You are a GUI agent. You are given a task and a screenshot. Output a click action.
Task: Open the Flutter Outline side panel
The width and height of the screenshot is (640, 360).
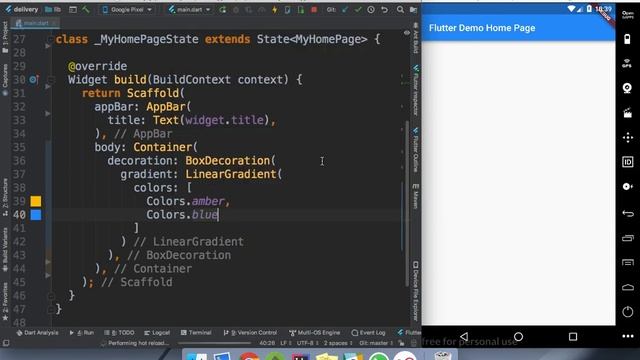[416, 149]
